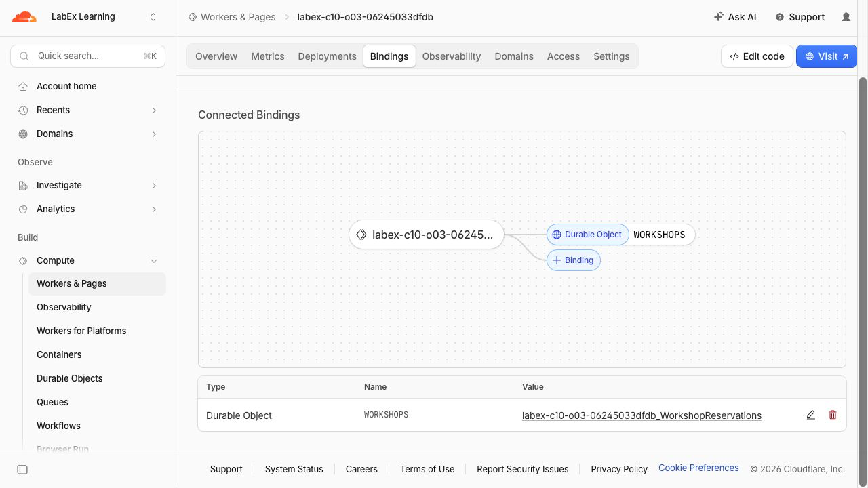Switch to the Overview tab
The width and height of the screenshot is (868, 488).
216,56
